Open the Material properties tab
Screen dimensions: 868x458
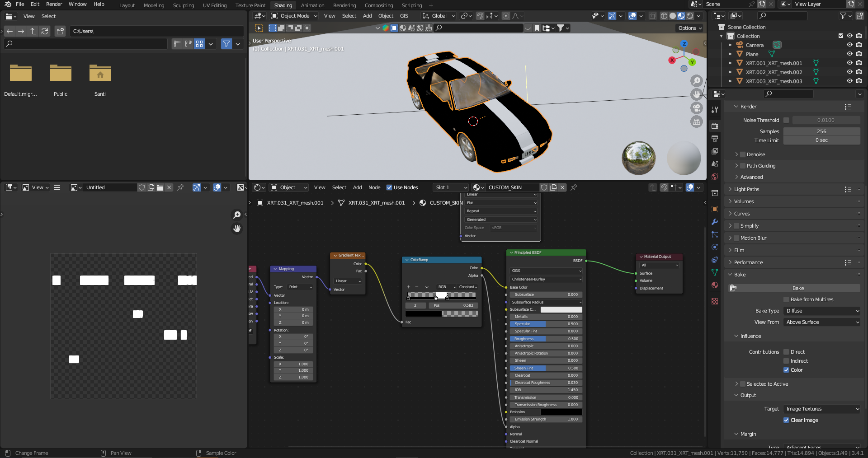715,285
